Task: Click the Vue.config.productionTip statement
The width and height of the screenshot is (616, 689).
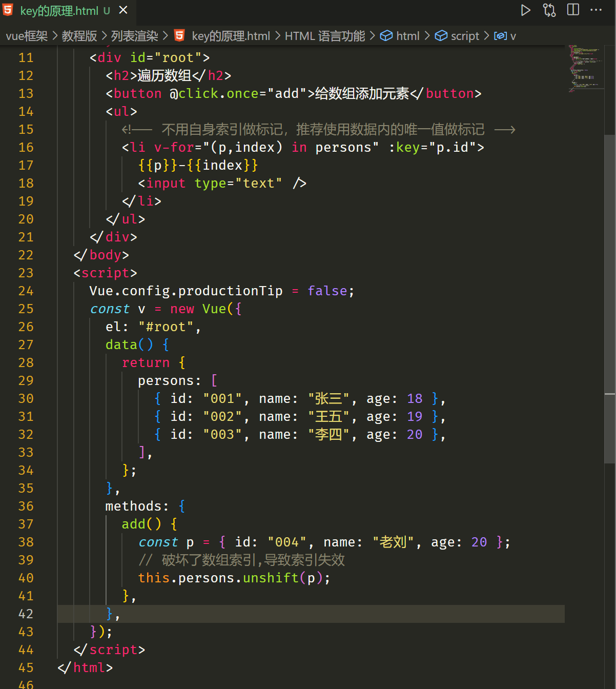Action: pos(221,291)
